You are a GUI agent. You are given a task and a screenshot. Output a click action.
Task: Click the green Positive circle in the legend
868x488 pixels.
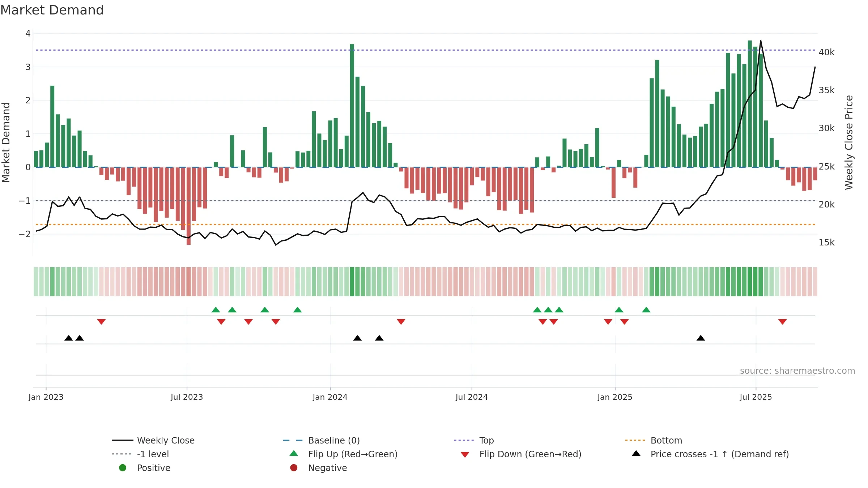pos(123,468)
